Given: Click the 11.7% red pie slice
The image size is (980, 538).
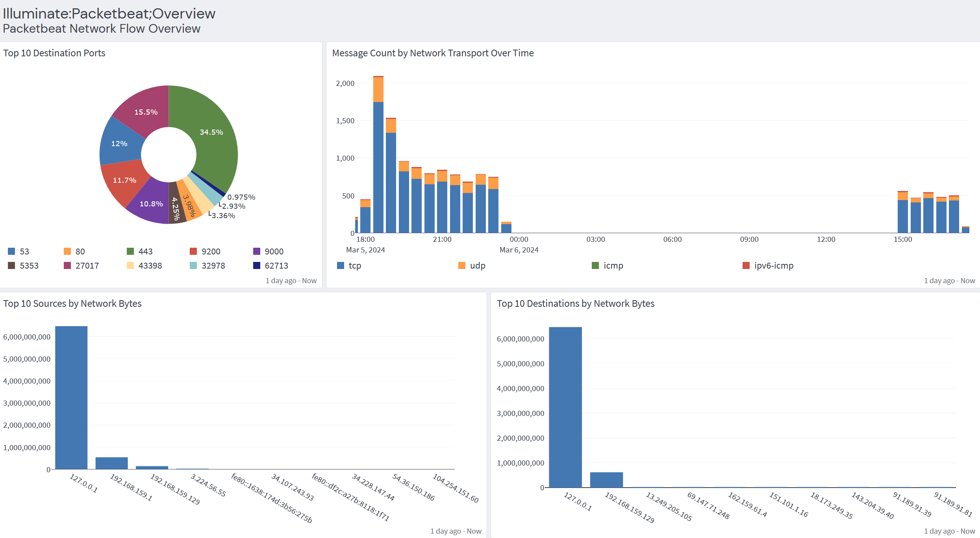Looking at the screenshot, I should pos(124,180).
